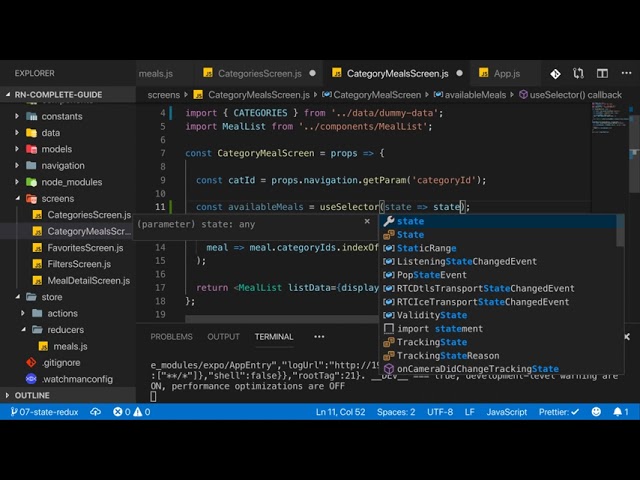This screenshot has height=480, width=640.
Task: Click the JavaScript language mode button
Action: coord(506,412)
